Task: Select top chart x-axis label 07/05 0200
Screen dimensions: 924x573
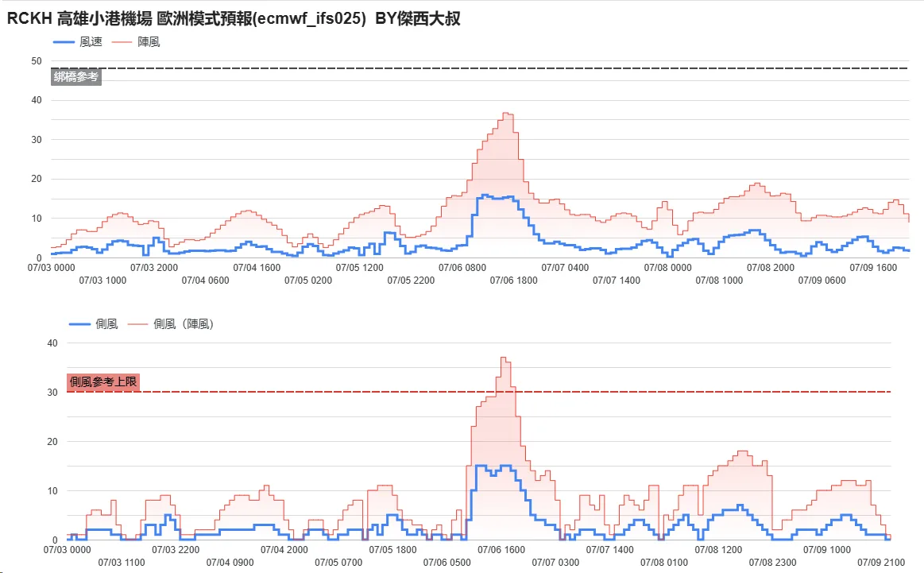Action: point(308,281)
